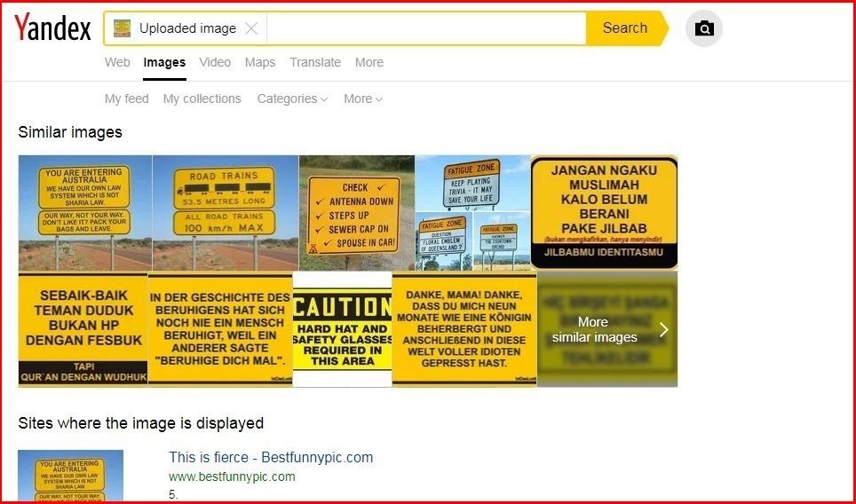
Task: Click the yellow Search button
Action: (x=626, y=28)
